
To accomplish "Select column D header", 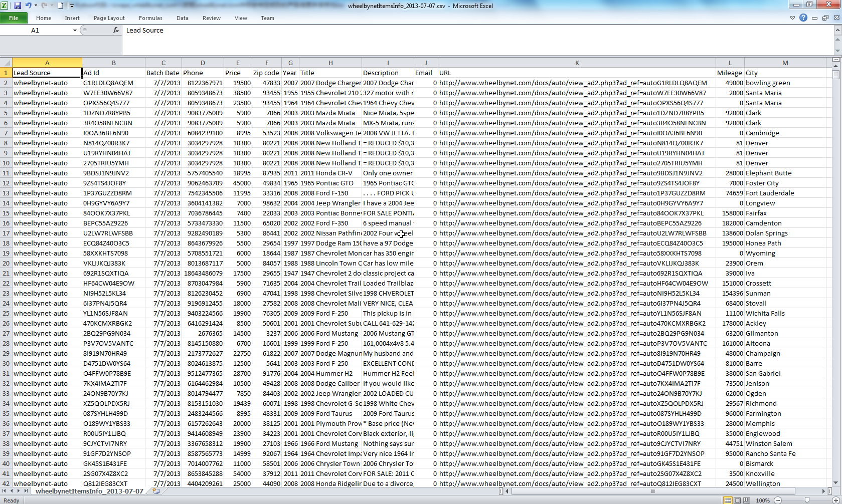I will [203, 63].
